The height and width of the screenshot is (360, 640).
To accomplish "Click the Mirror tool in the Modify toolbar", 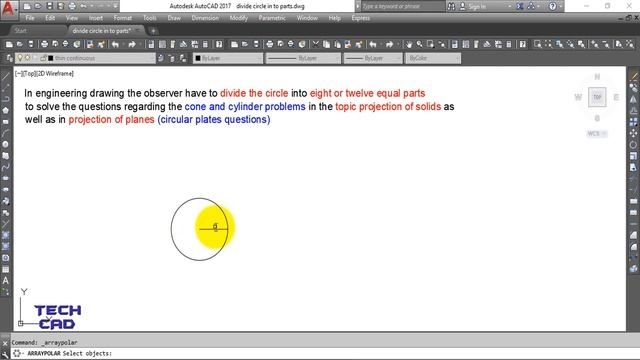I will pos(633,99).
